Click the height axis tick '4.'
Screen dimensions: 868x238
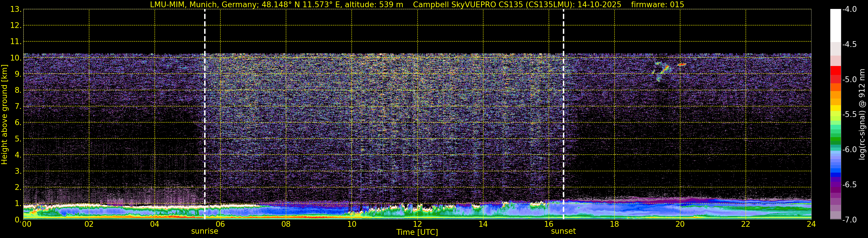18,155
